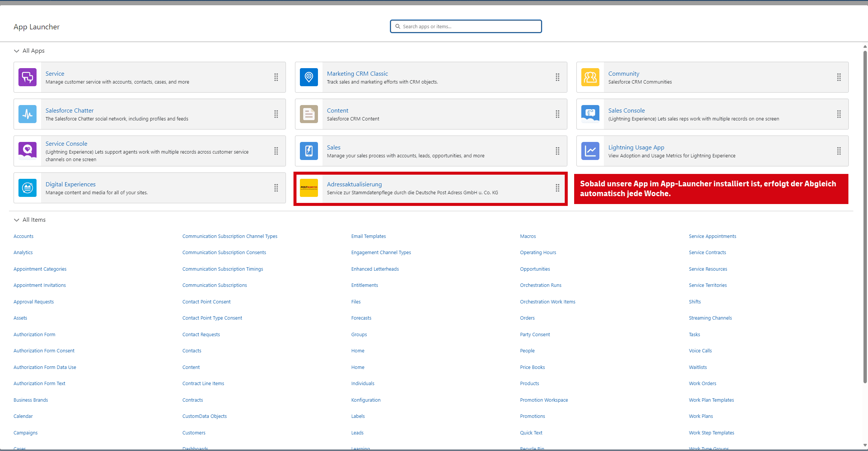Open Communication Subscription Channel Types

[x=230, y=236]
